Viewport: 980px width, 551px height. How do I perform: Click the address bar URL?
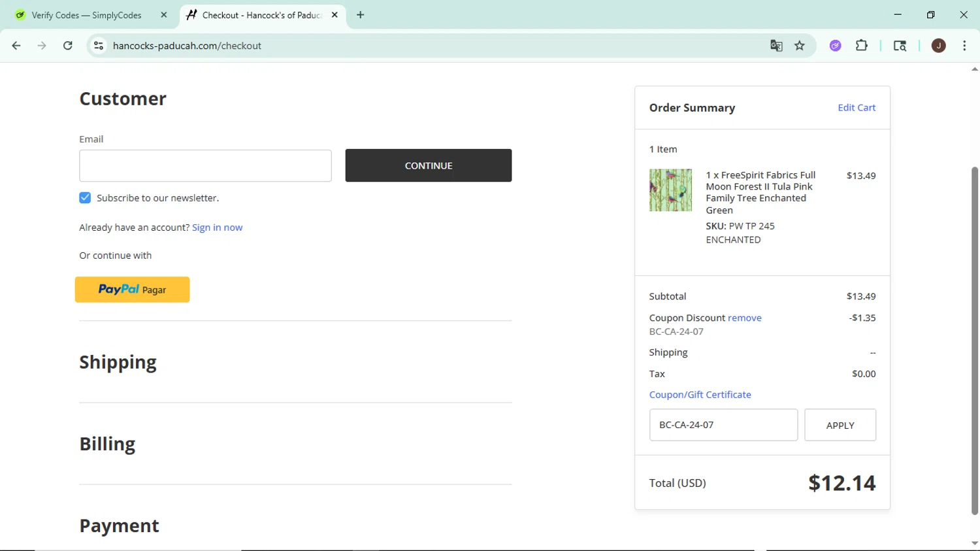[187, 46]
